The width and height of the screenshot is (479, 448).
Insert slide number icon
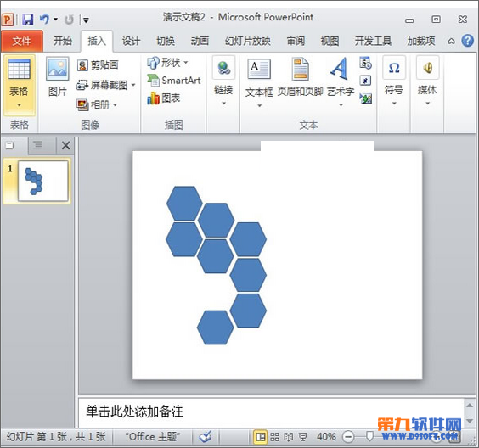tap(366, 81)
